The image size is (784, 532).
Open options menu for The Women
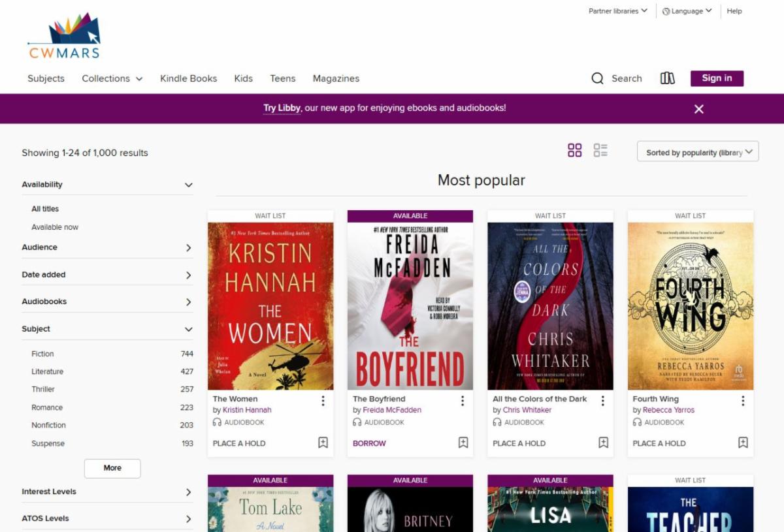click(323, 401)
